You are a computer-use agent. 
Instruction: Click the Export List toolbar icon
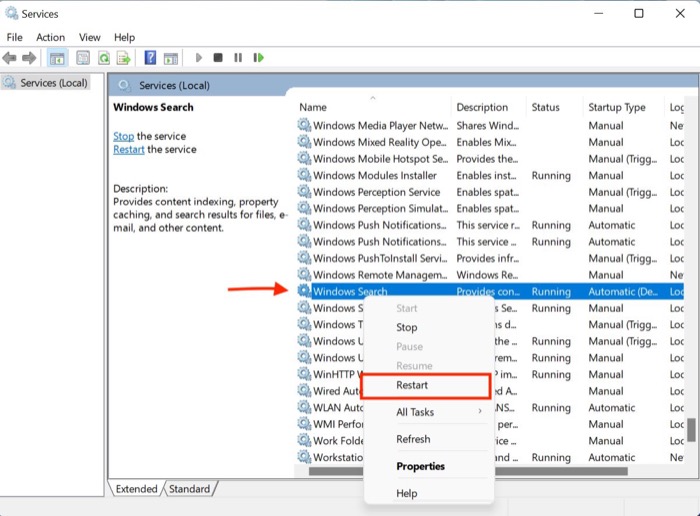click(x=124, y=58)
